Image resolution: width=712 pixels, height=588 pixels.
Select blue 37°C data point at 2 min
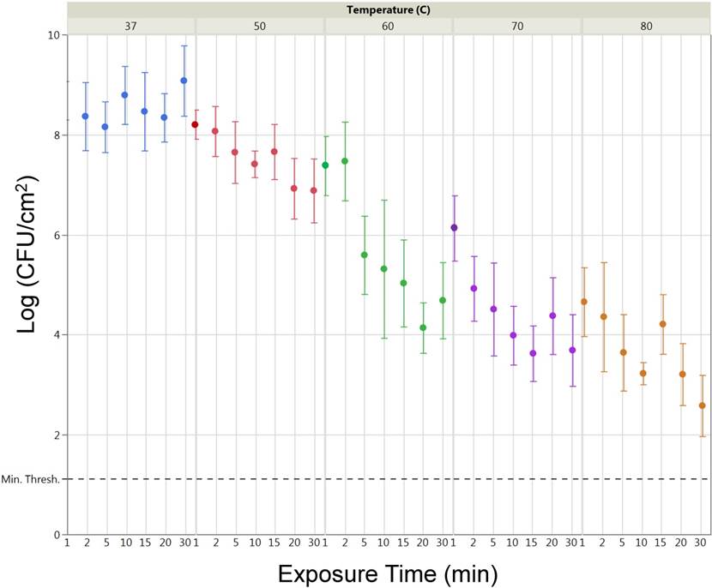(x=86, y=117)
